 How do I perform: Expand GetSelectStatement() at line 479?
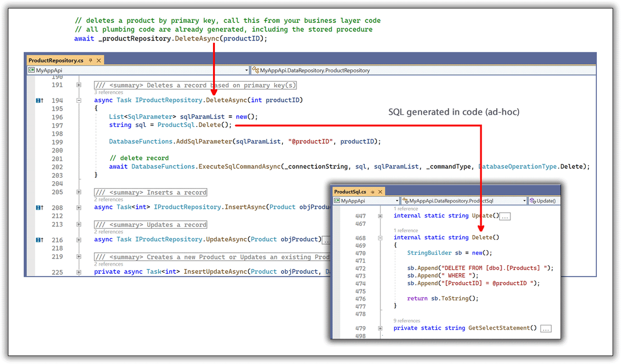pos(380,329)
